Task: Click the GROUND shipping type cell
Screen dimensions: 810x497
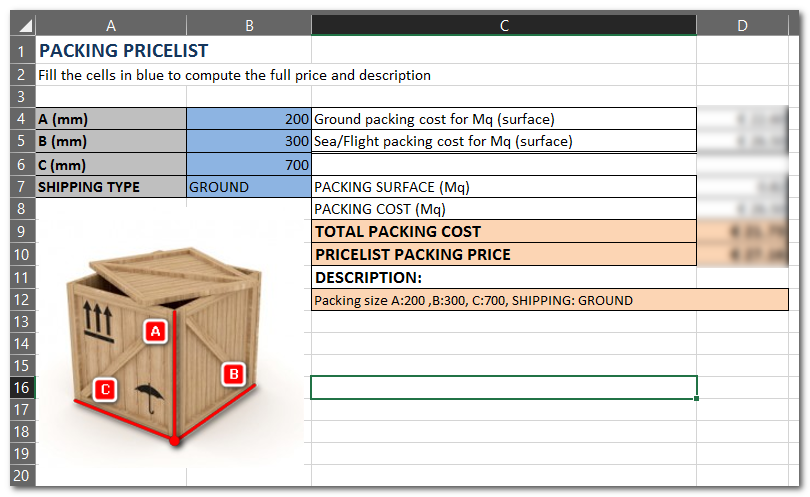Action: tap(249, 187)
